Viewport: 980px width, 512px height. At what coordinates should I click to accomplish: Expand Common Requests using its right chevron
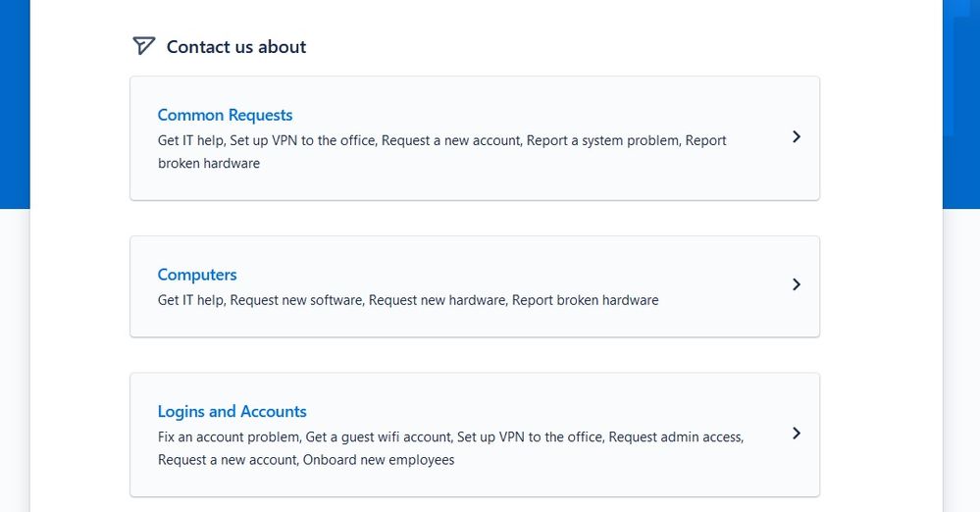[x=797, y=137]
